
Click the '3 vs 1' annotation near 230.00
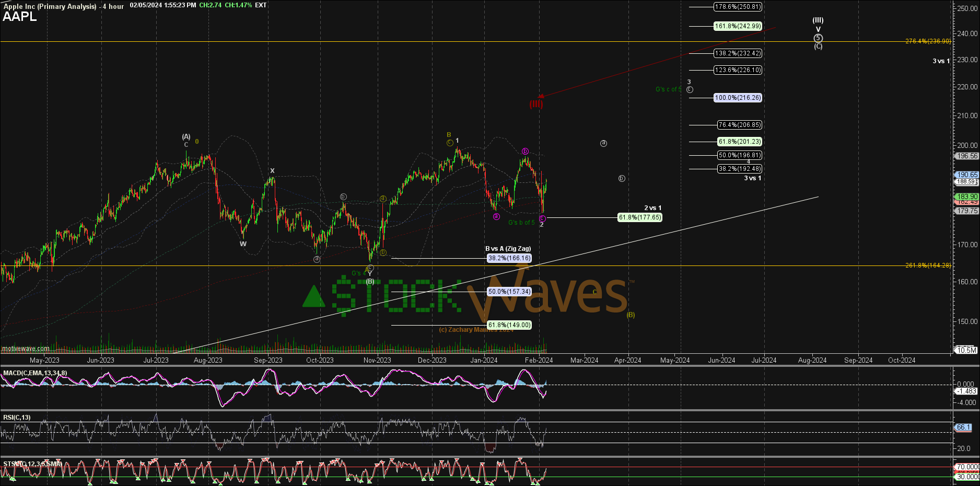coord(941,61)
